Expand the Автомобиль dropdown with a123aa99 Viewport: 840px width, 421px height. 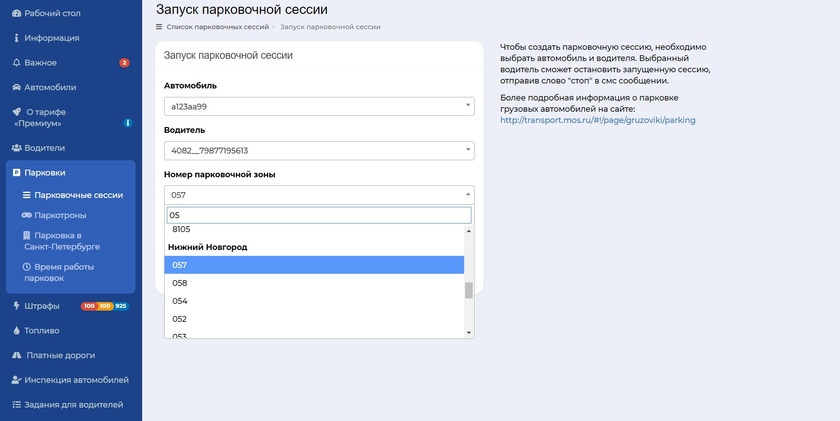319,106
